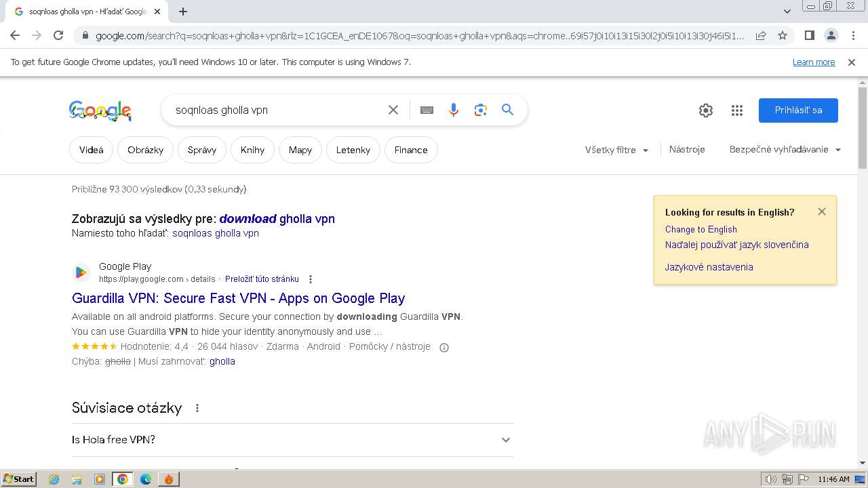Open the result's three-dot options menu
Viewport: 868px width, 488px height.
point(311,279)
